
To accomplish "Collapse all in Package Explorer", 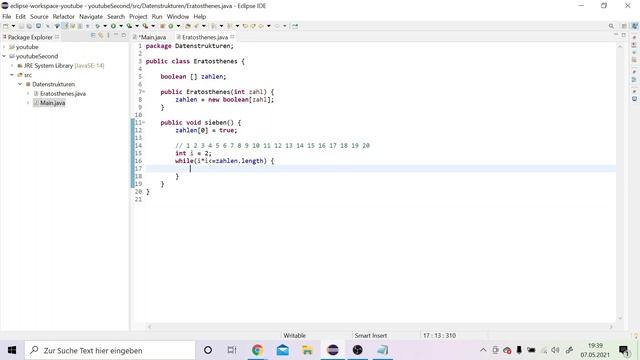I will tap(93, 36).
